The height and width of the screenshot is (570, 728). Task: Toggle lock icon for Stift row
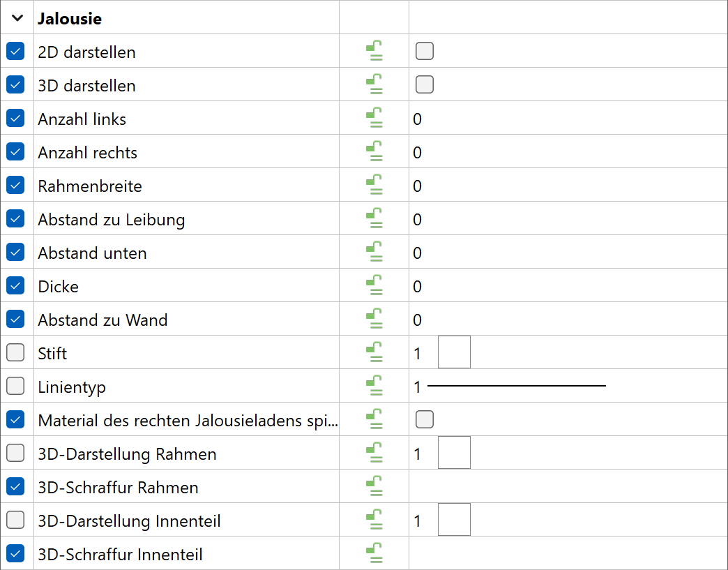(374, 352)
